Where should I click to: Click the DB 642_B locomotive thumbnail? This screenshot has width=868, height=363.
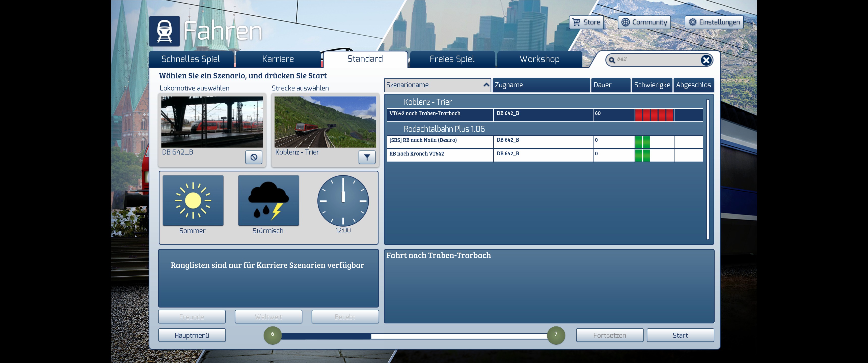coord(212,122)
